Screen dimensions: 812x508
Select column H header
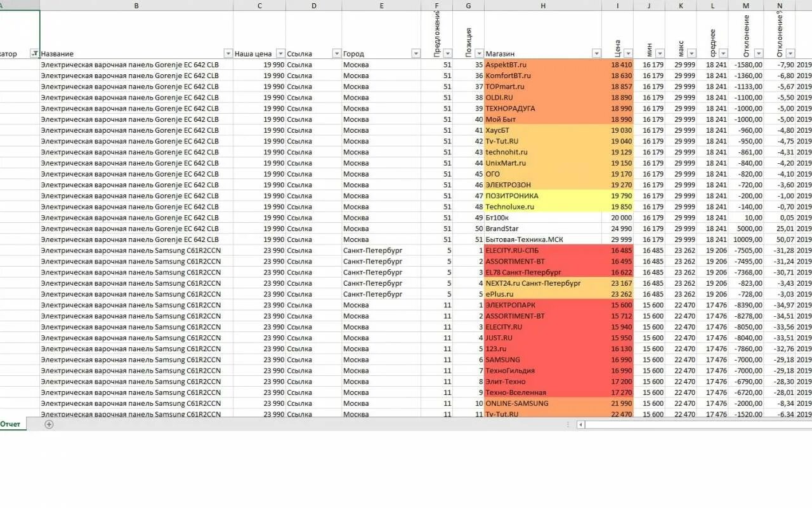543,5
